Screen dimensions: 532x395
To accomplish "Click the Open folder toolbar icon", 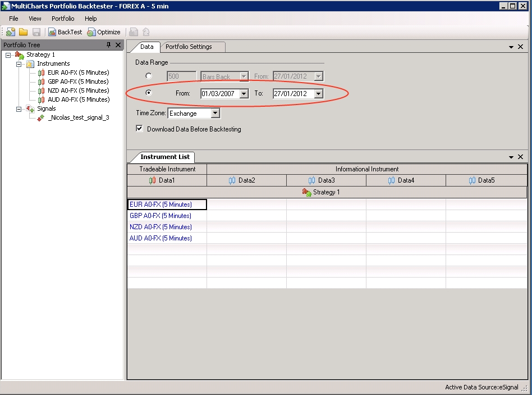I will pyautogui.click(x=24, y=32).
